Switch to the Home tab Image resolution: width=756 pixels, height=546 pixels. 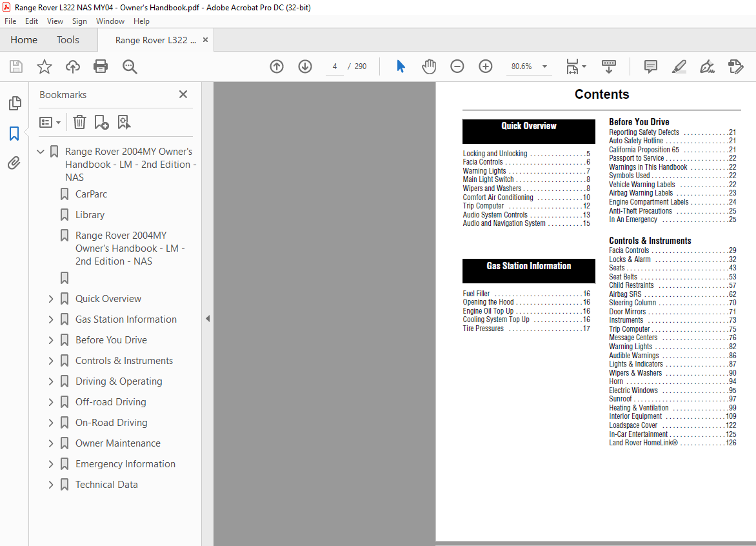(24, 40)
